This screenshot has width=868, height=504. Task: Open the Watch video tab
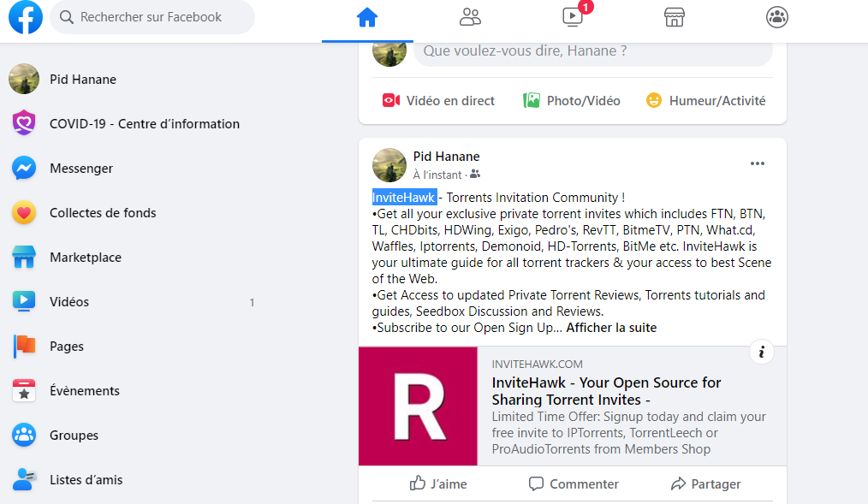(573, 17)
